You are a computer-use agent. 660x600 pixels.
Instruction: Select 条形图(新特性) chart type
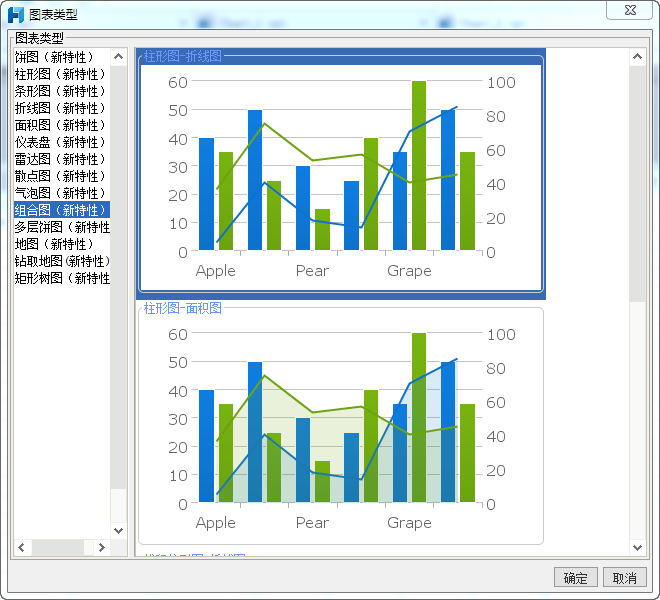point(62,91)
